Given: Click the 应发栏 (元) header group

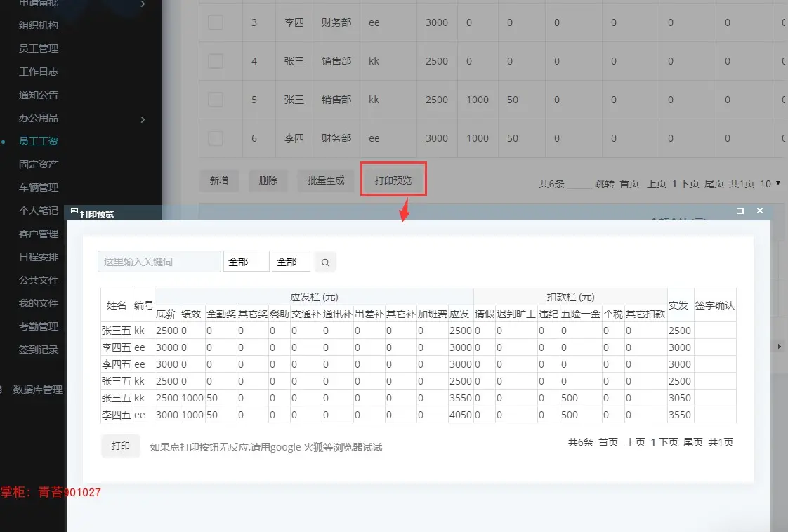Looking at the screenshot, I should click(x=314, y=297).
